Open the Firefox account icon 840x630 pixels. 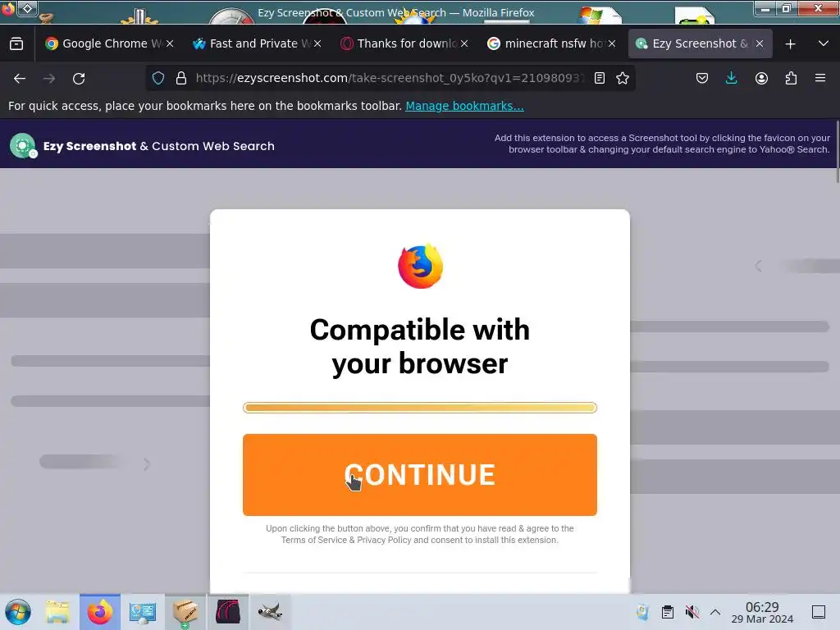point(761,78)
